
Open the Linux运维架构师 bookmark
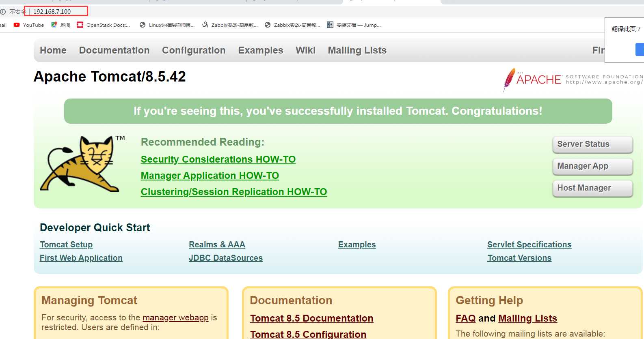click(167, 25)
